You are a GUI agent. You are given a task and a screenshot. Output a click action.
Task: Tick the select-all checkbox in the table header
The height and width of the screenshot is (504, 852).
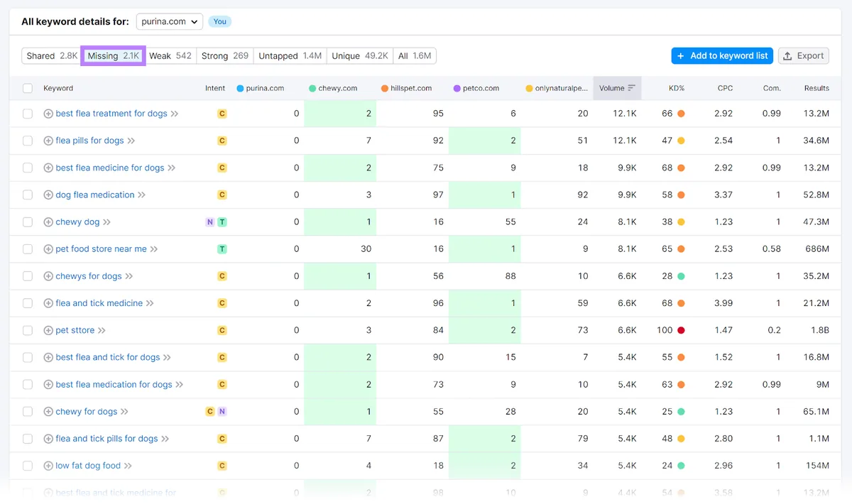tap(28, 89)
